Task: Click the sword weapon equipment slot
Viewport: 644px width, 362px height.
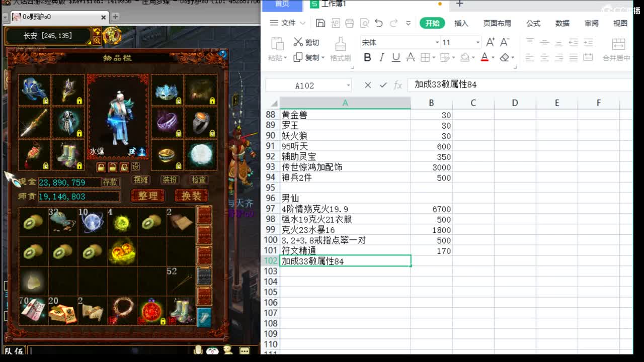Action: [x=34, y=123]
